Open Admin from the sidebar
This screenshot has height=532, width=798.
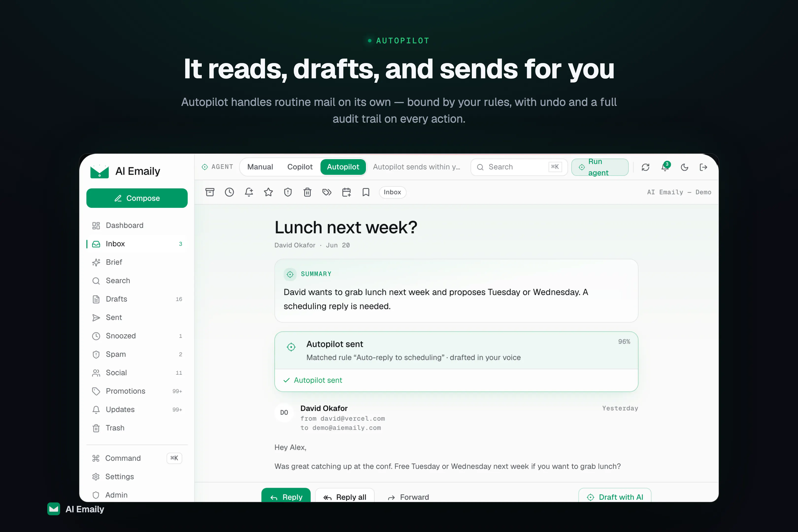coord(137,495)
